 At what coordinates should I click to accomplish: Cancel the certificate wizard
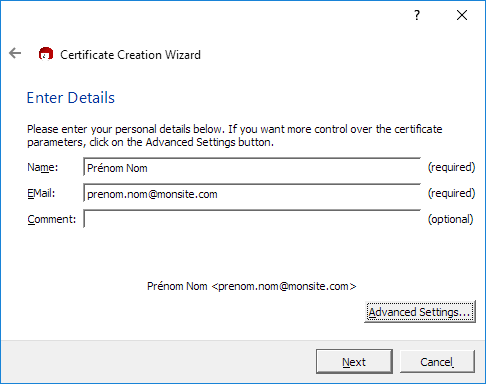pos(437,361)
